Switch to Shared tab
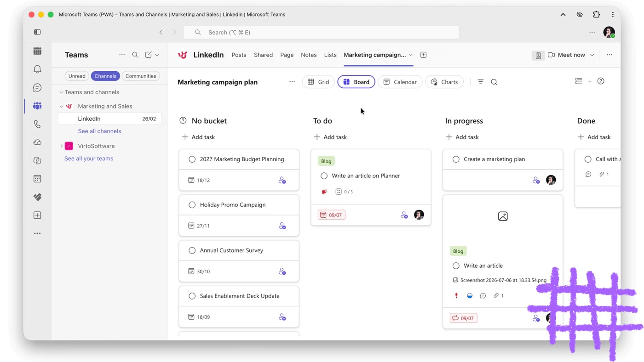The image size is (644, 362). pos(263,55)
